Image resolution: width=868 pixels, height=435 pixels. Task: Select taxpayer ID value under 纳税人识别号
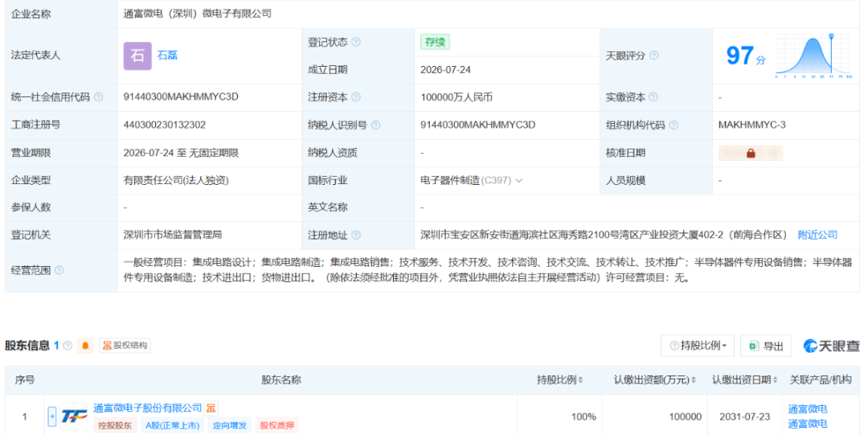click(478, 125)
